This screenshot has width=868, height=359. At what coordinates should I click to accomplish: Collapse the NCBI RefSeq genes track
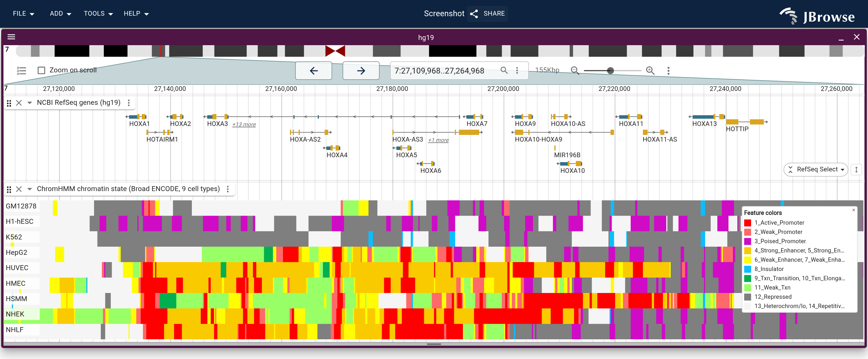[x=30, y=103]
